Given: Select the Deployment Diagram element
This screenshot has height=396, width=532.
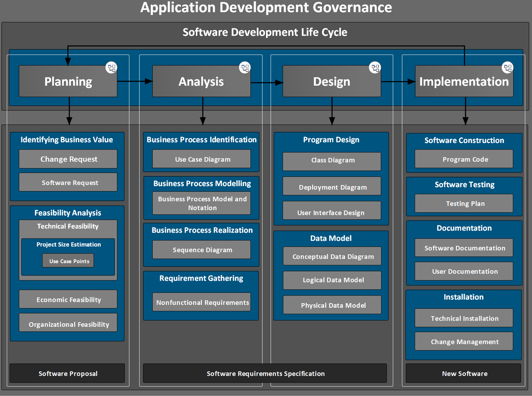Looking at the screenshot, I should tap(332, 186).
